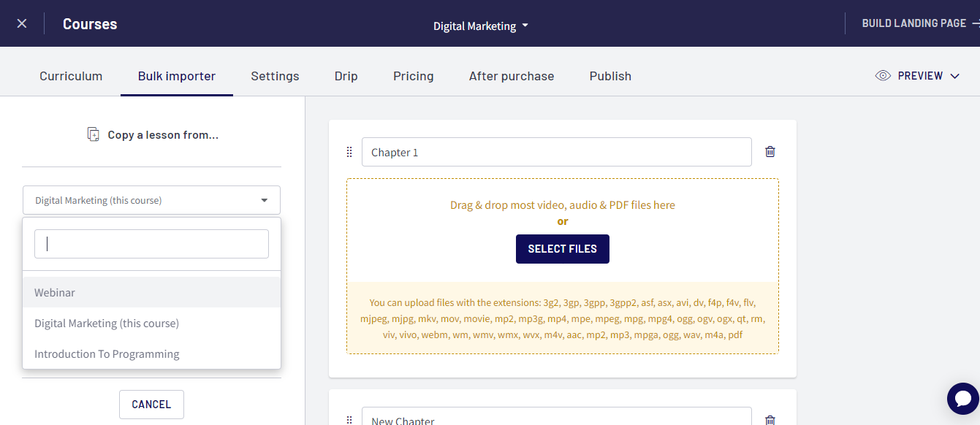This screenshot has width=980, height=425.
Task: Click the Copy a lesson icon
Action: pos(93,134)
